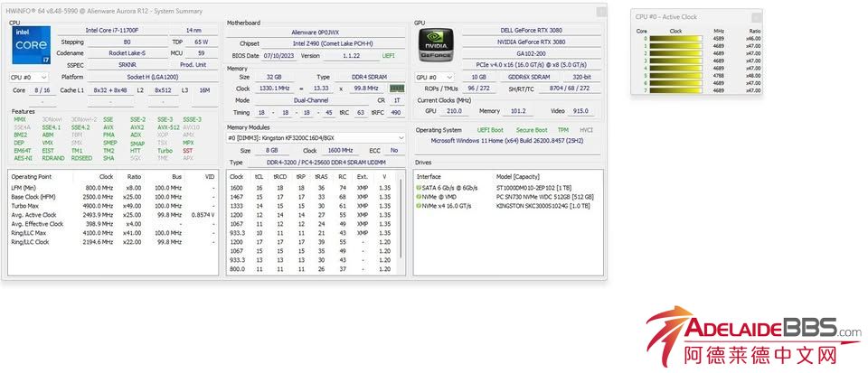Viewport: 868px width, 373px height.
Task: Select the Rocket Lake-S codename field
Action: (x=127, y=53)
